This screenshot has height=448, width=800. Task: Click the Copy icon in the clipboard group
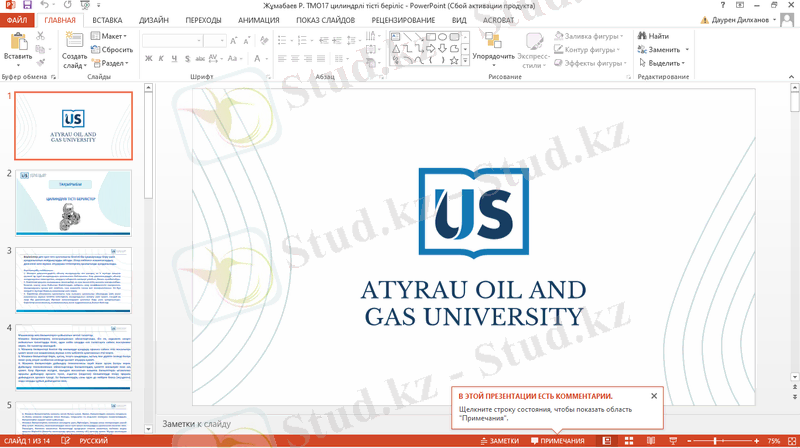click(x=40, y=49)
